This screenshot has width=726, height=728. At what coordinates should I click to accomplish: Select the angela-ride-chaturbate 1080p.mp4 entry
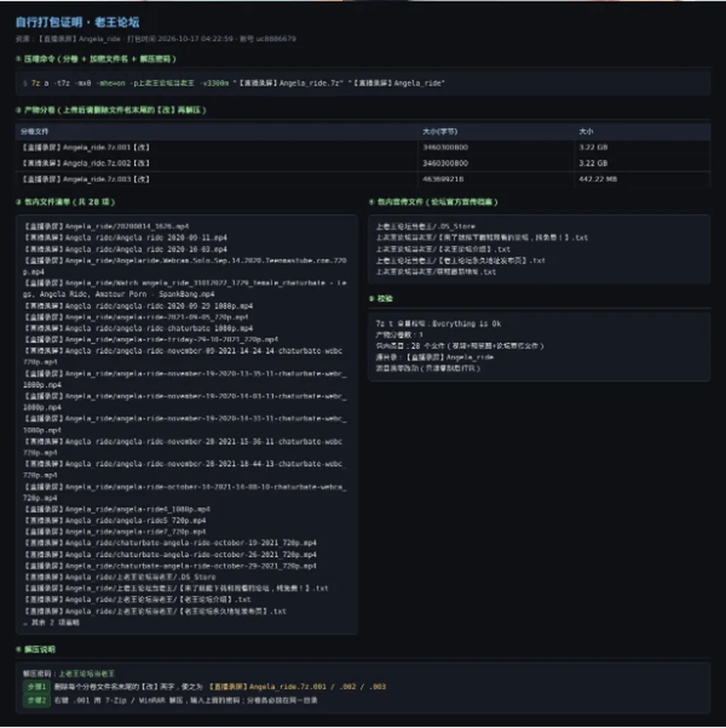pos(138,328)
